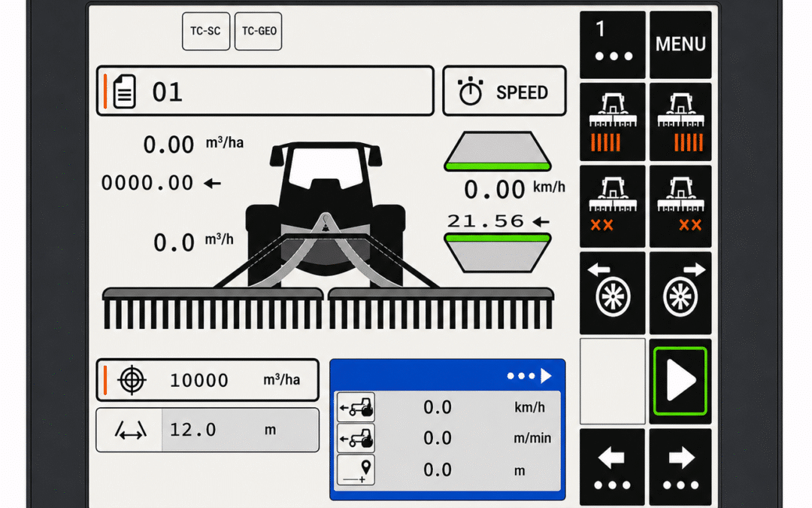Select the working width 12.0 m field

[x=208, y=430]
